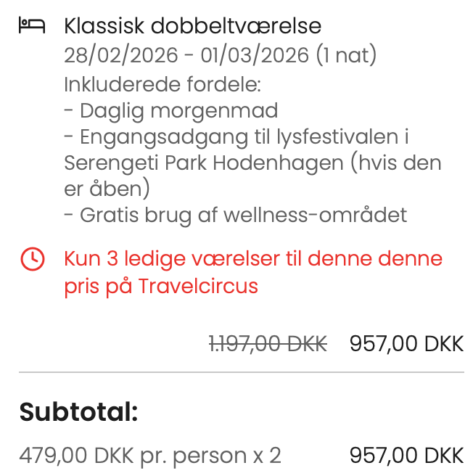Click the 479,00 DKK pr. person x 2 text
Image resolution: width=473 pixels, height=476 pixels.
tap(149, 456)
